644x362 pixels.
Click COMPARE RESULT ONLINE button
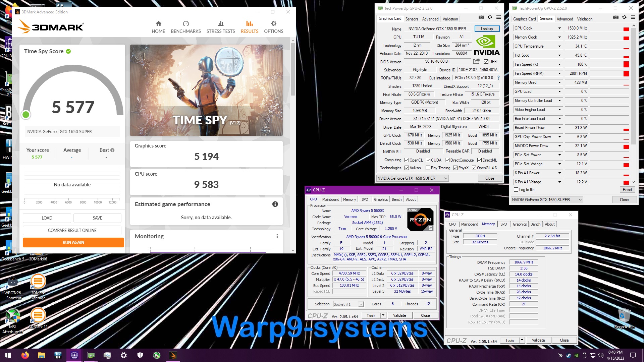(72, 230)
